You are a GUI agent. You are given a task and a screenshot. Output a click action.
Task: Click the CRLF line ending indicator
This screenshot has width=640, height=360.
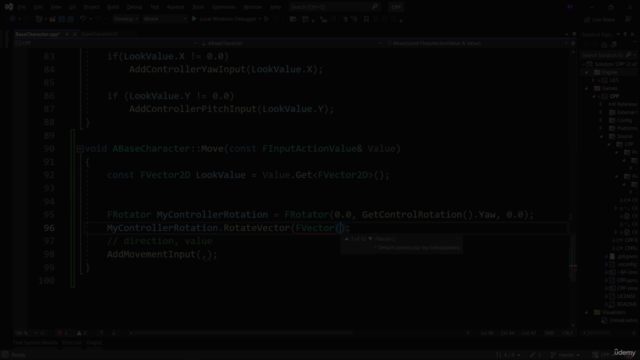[567, 333]
